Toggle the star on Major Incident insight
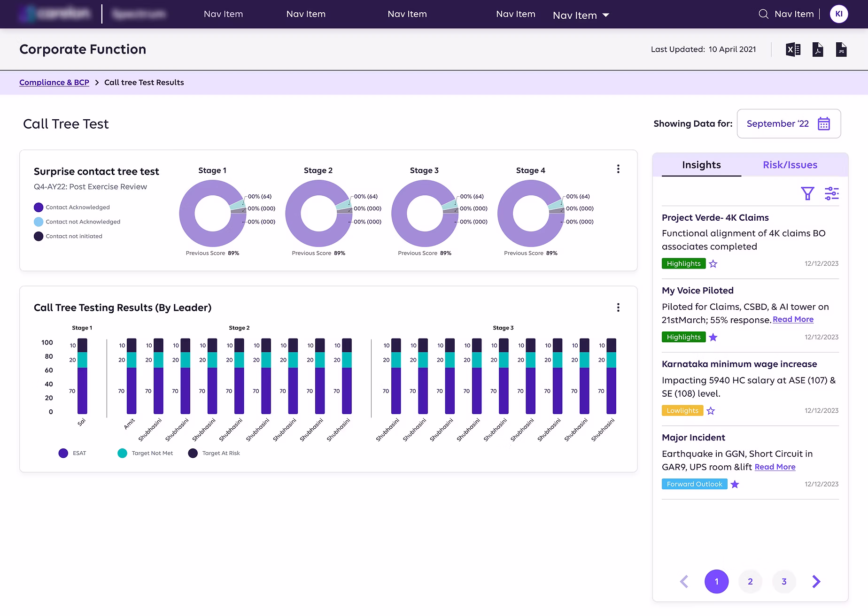868x616 pixels. tap(735, 484)
